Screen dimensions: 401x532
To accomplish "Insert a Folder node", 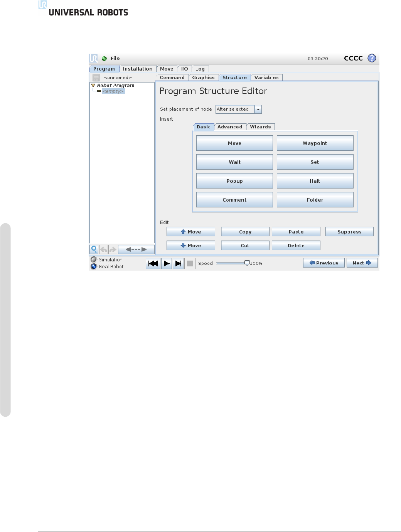I will (315, 200).
